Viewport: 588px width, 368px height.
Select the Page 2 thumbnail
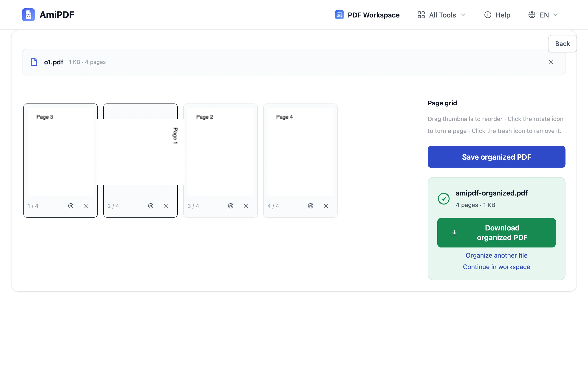[x=220, y=151]
